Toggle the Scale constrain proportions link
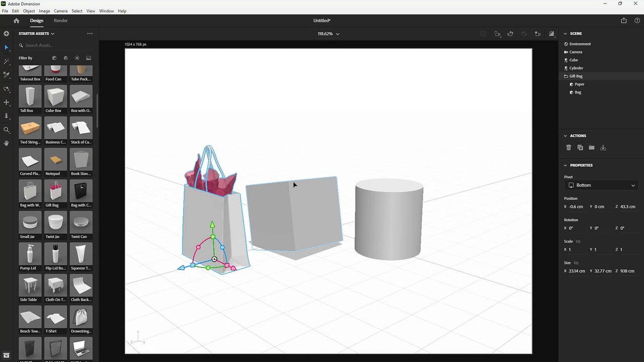This screenshot has height=362, width=644. click(578, 241)
